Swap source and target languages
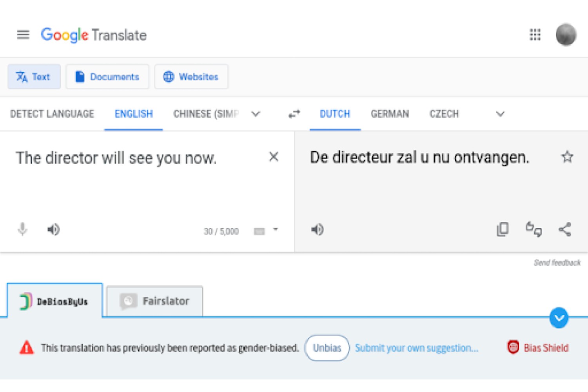Viewport: 588px width, 392px height. [x=294, y=114]
